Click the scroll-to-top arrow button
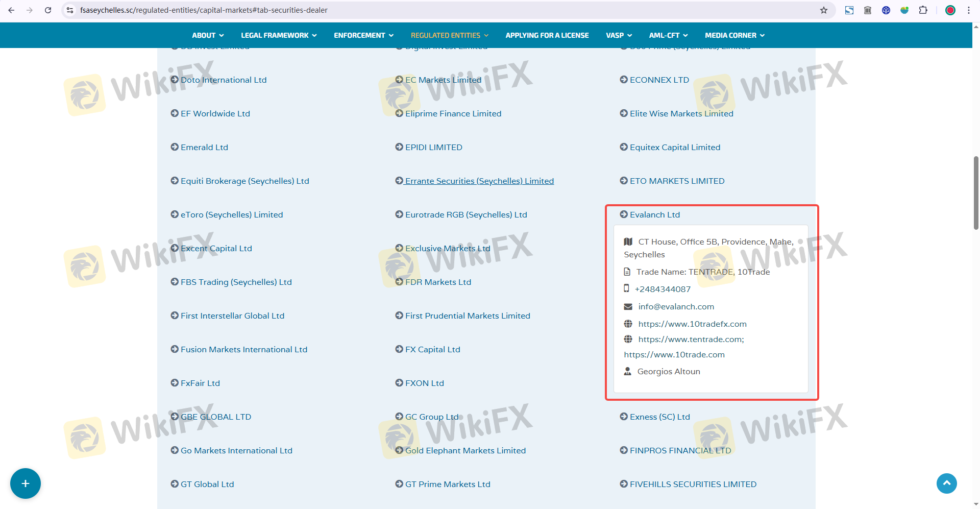The height and width of the screenshot is (509, 980). pos(947,483)
